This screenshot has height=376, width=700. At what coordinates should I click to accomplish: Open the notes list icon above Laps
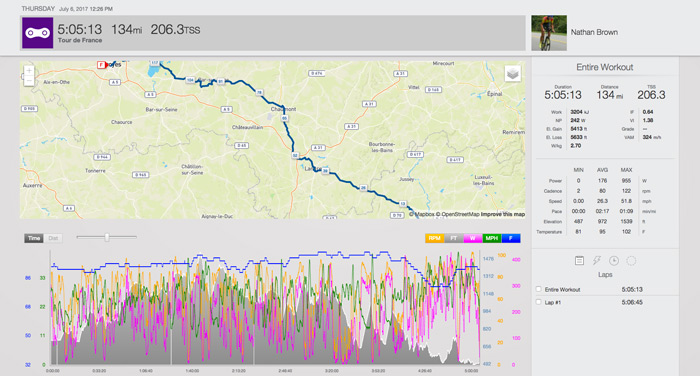pyautogui.click(x=579, y=261)
